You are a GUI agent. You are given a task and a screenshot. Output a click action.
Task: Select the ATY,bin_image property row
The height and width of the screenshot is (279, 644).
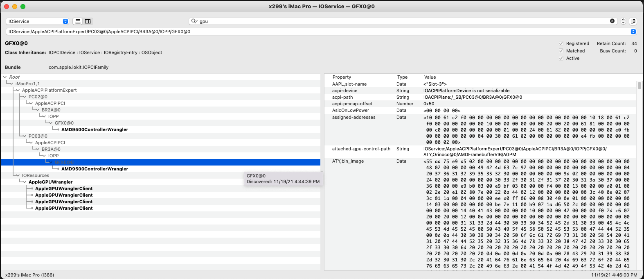[480, 214]
